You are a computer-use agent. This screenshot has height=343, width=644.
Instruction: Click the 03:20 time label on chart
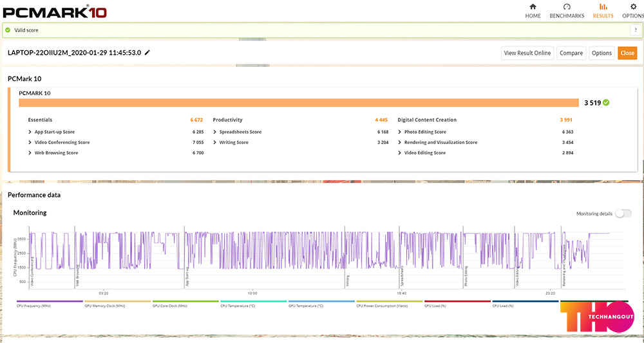pos(104,293)
